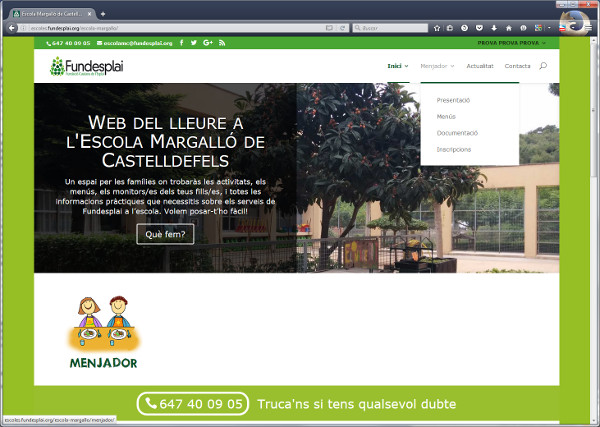
Task: Click the email address escolamc@fundesplai.org
Action: click(x=138, y=43)
